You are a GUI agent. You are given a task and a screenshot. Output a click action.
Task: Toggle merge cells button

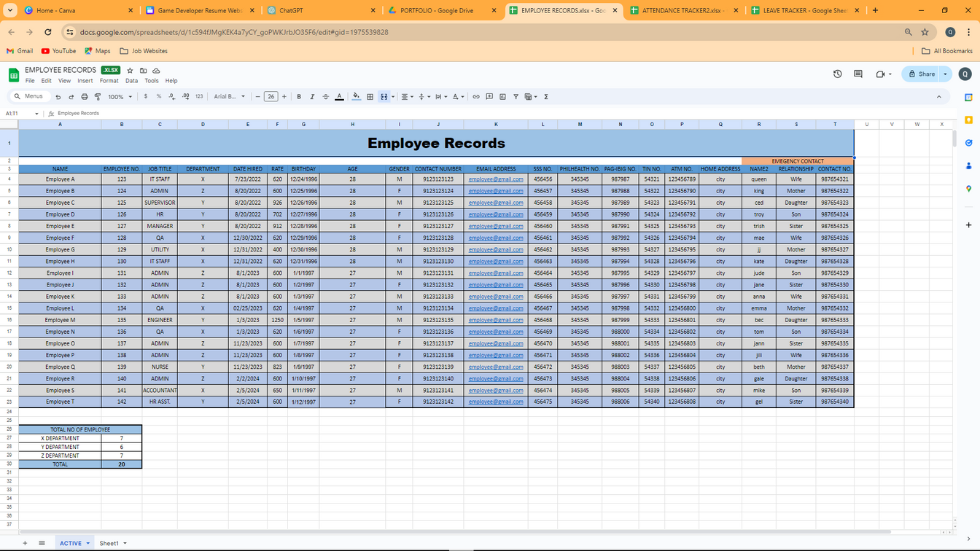coord(384,97)
